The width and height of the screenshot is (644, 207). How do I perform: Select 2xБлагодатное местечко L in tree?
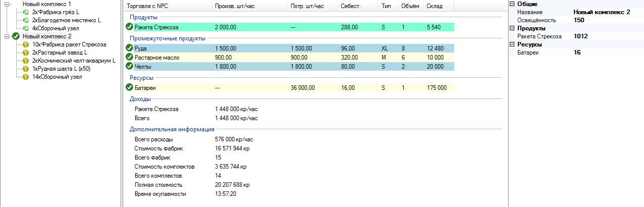tap(66, 20)
